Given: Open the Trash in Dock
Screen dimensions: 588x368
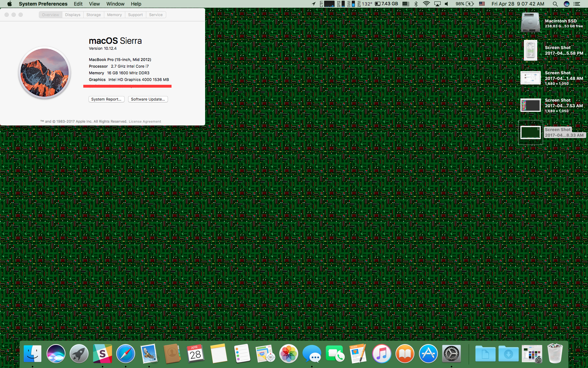Looking at the screenshot, I should pos(555,353).
